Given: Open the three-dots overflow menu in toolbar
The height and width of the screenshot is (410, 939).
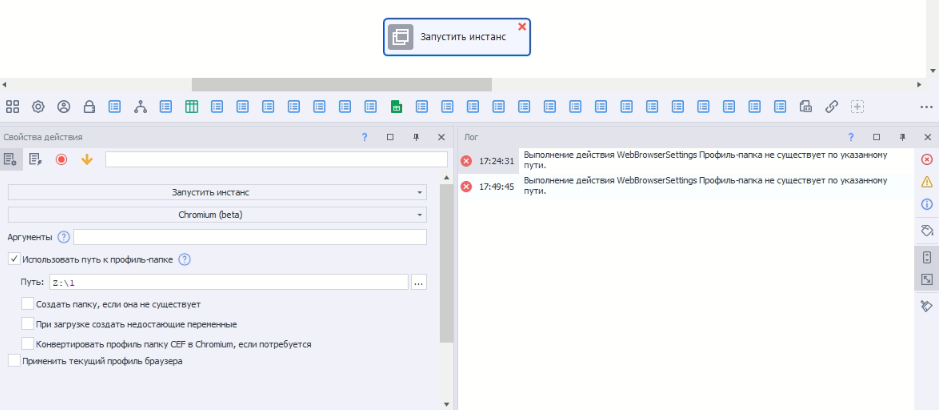Looking at the screenshot, I should (926, 107).
